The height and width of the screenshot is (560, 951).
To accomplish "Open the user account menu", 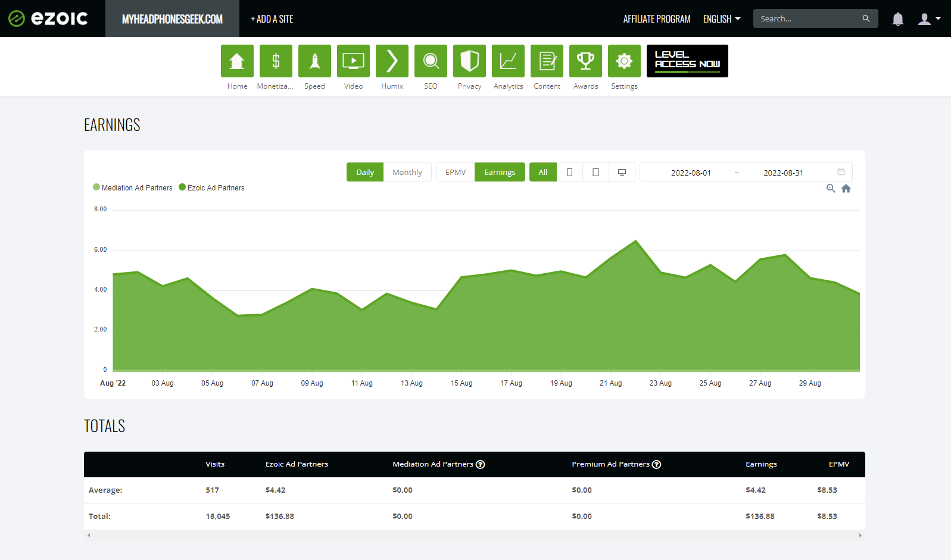I will pyautogui.click(x=929, y=19).
